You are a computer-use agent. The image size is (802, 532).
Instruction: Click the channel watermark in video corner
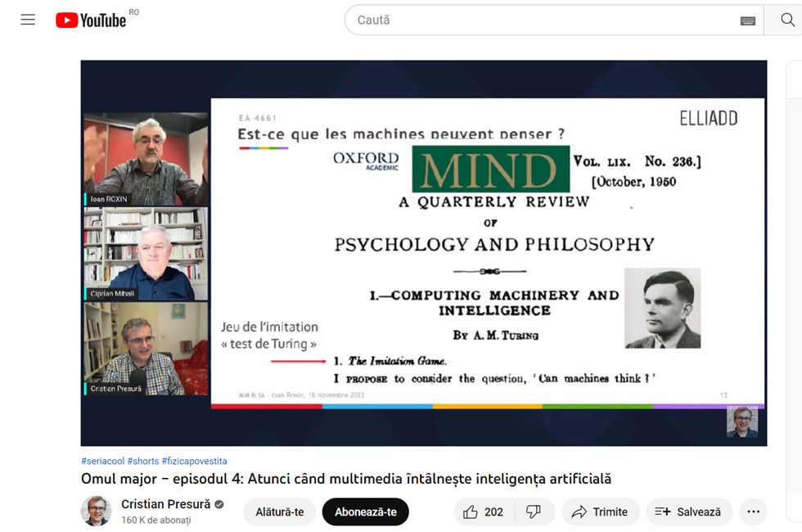[x=742, y=422]
